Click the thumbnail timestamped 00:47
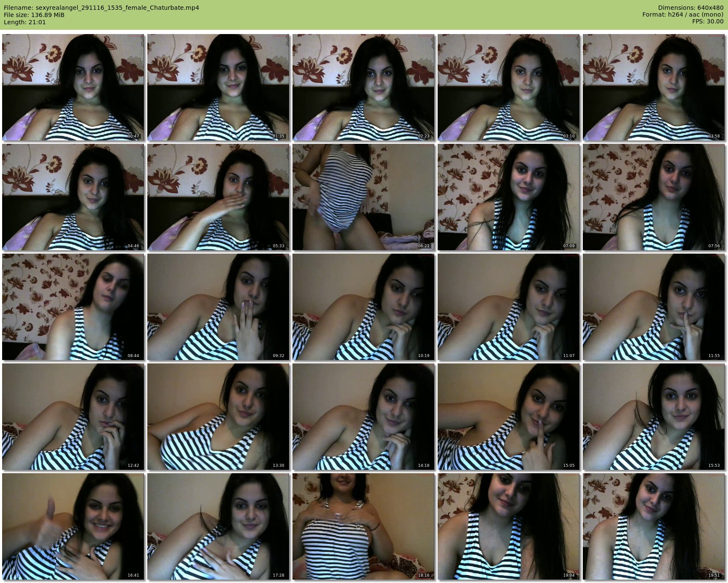Image resolution: width=728 pixels, height=583 pixels. 73,87
